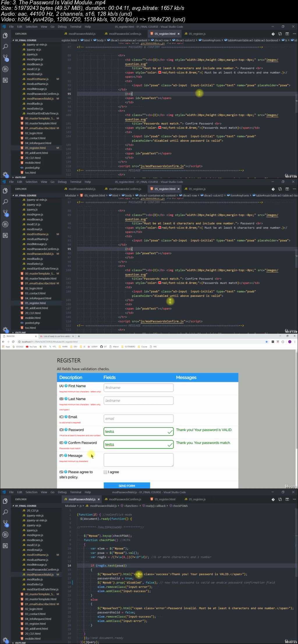The width and height of the screenshot is (298, 644).
Task: Click the help icon beside Please agree to
Action: pyautogui.click(x=66, y=472)
